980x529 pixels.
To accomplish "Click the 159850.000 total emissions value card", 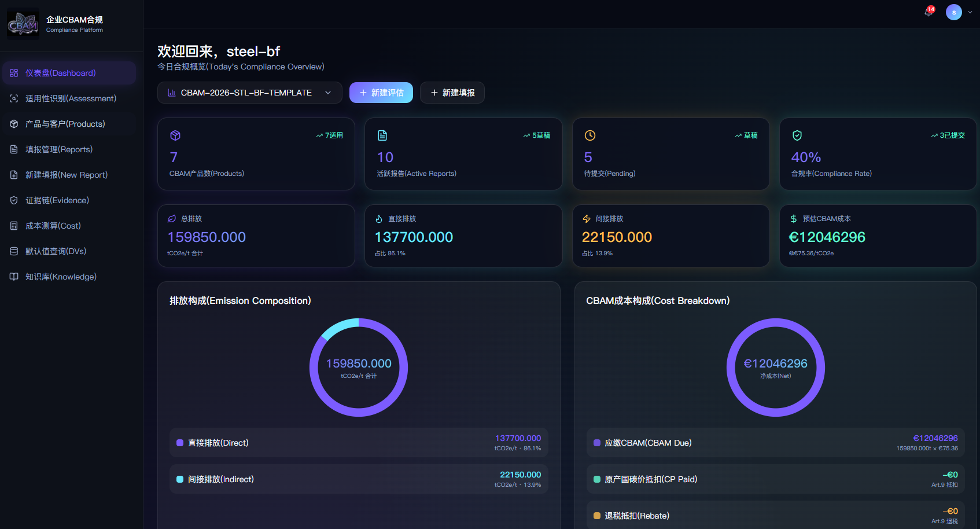I will [x=256, y=236].
